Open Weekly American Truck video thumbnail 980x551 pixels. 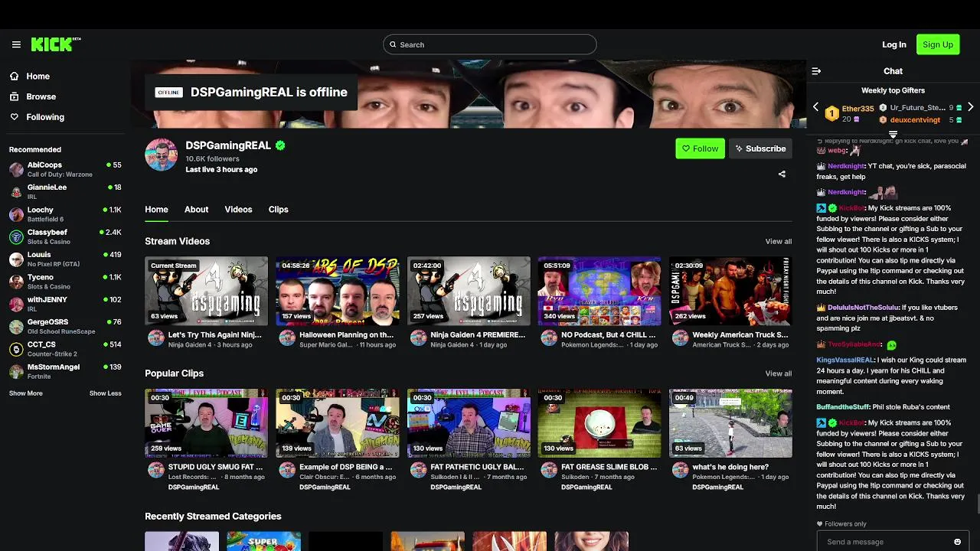tap(730, 291)
